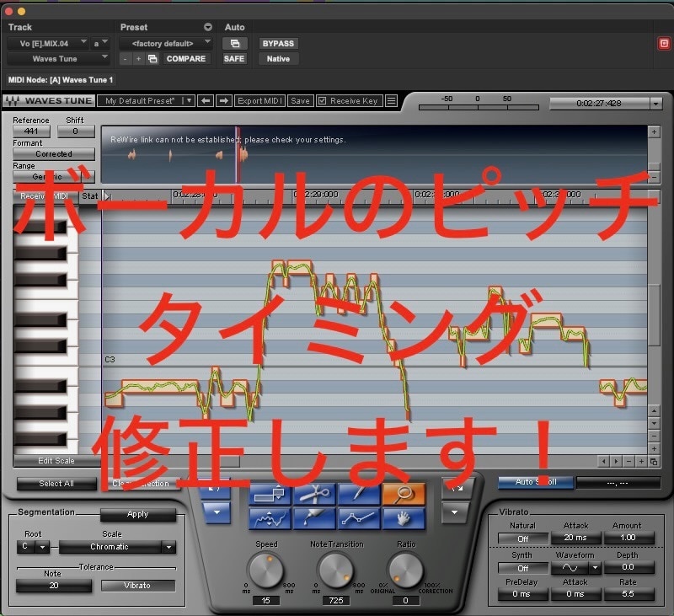Image resolution: width=674 pixels, height=616 pixels.
Task: Adjust the Note Transition knob
Action: [x=335, y=570]
